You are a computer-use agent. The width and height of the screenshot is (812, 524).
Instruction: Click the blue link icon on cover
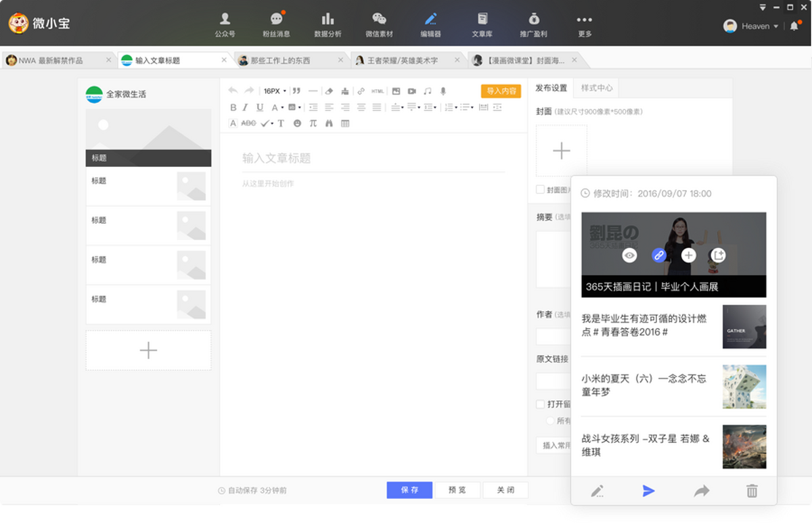click(658, 255)
